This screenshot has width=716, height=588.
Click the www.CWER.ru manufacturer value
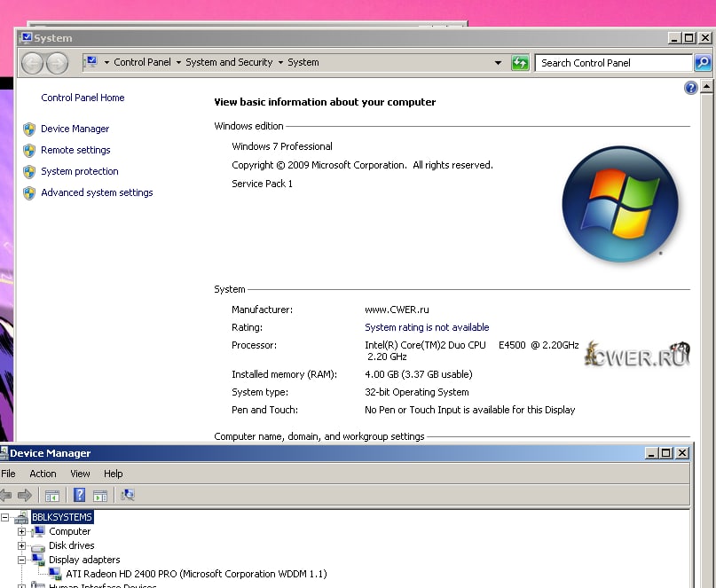pos(397,310)
